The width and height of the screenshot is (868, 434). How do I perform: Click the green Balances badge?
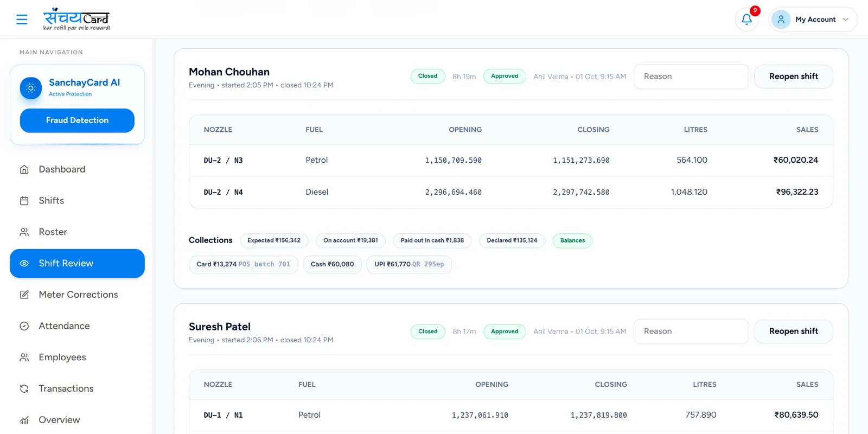(572, 240)
